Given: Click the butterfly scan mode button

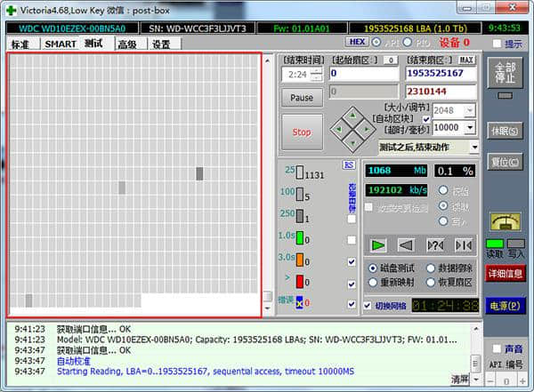Looking at the screenshot, I should [464, 245].
